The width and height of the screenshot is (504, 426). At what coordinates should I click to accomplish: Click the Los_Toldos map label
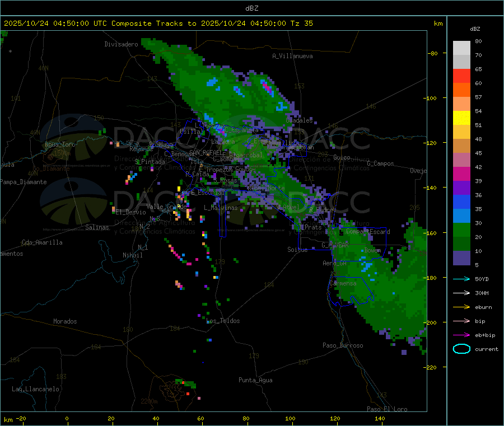[x=223, y=321]
